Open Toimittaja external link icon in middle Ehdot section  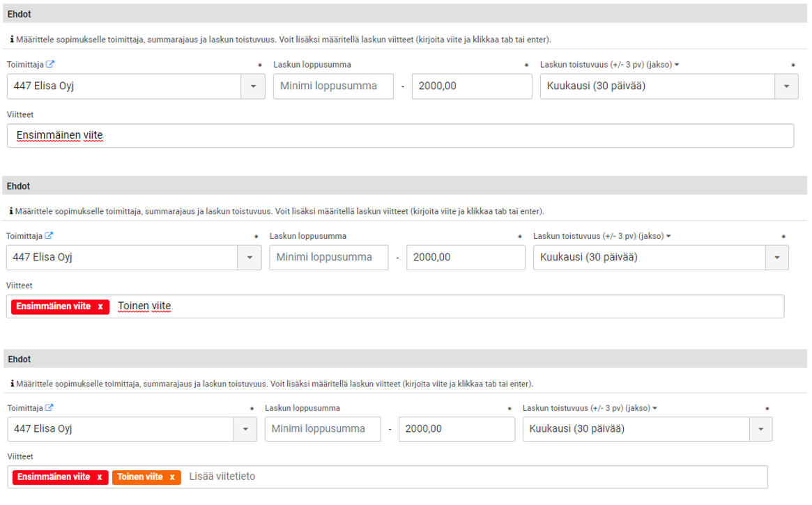[x=49, y=236]
